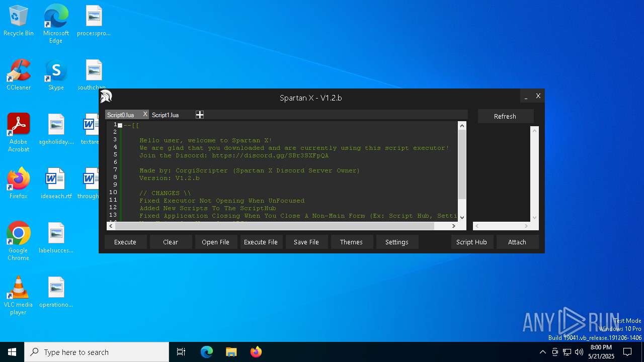Select the labelsucces image file icon
The image size is (644, 362).
click(56, 238)
